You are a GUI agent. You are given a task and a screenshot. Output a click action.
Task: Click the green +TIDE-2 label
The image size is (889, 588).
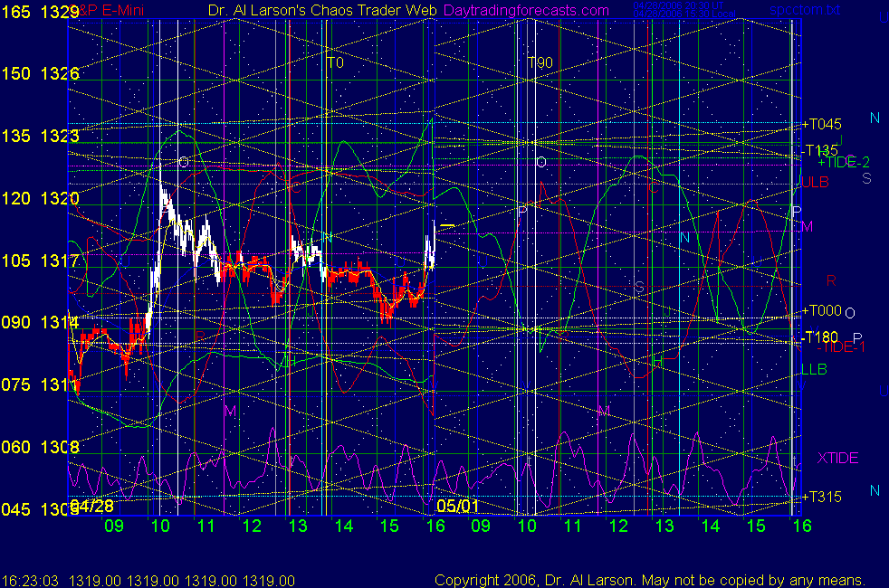coord(844,163)
